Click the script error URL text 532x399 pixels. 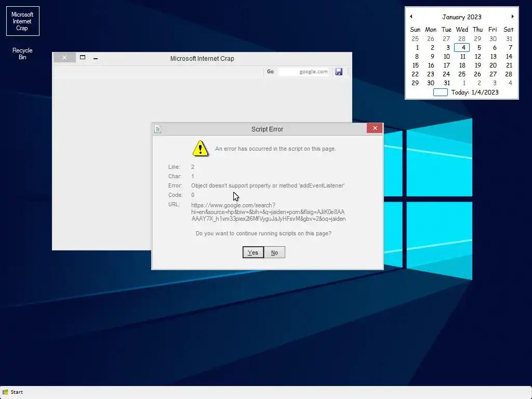pyautogui.click(x=269, y=212)
